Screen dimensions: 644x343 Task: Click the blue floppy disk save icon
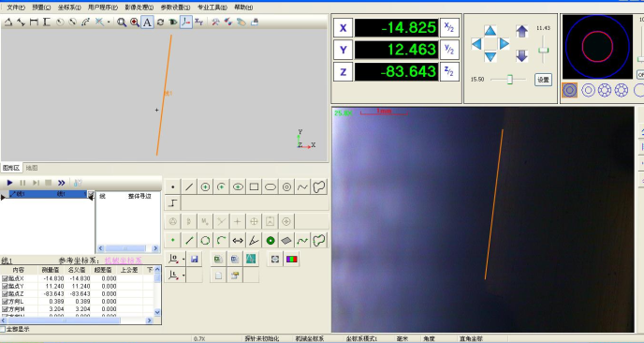195,259
